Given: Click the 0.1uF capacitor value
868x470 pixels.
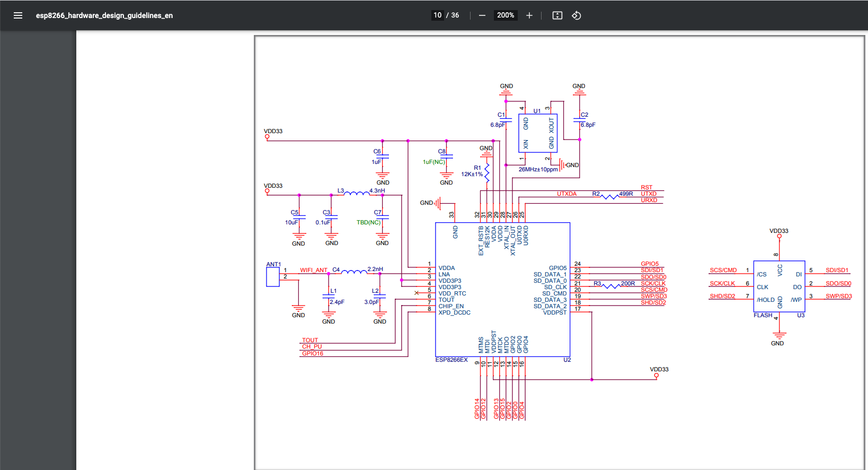Looking at the screenshot, I should [323, 222].
